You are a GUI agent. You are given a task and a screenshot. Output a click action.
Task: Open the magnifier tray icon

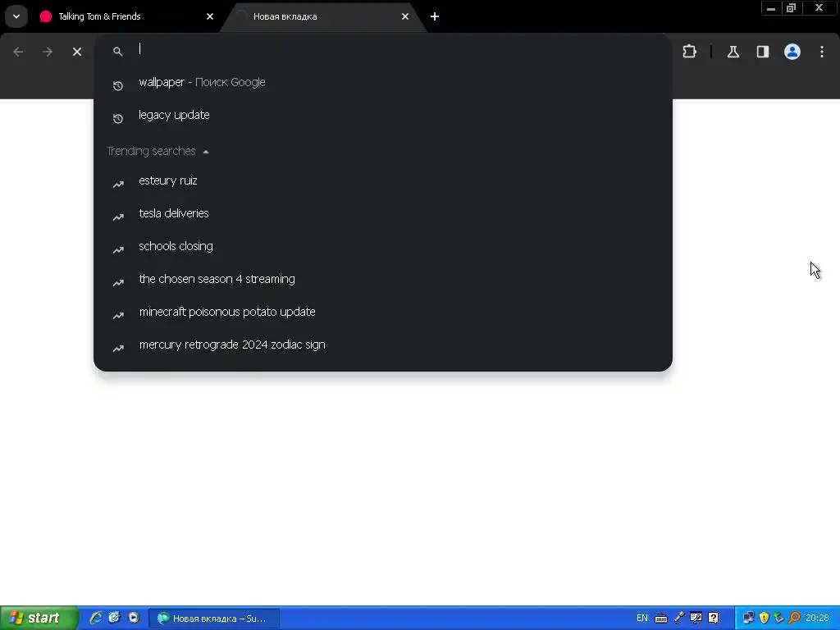pyautogui.click(x=794, y=619)
